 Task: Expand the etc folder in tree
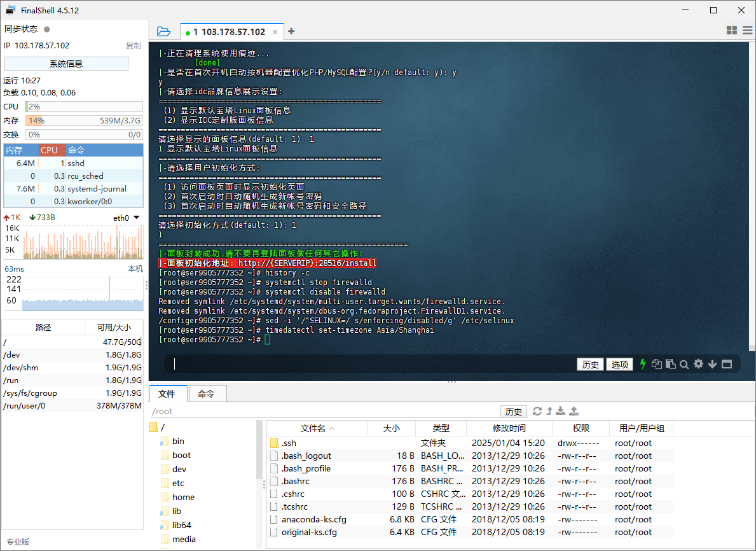(178, 483)
